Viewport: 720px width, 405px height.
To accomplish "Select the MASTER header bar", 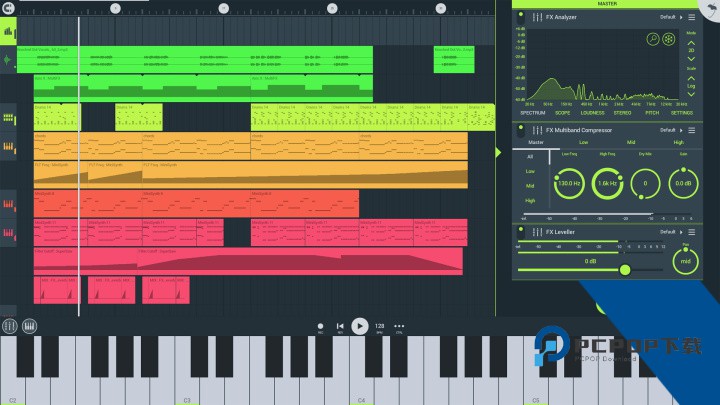I will pyautogui.click(x=607, y=4).
